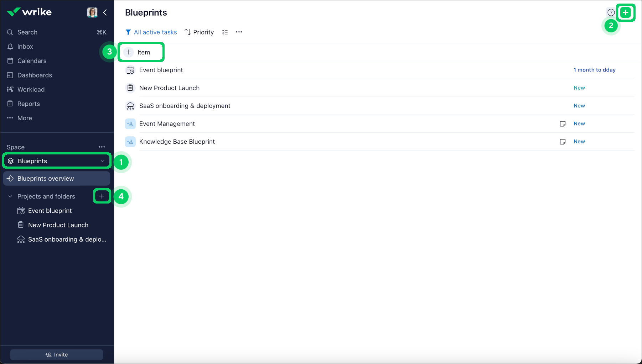Open the help question mark icon

click(x=611, y=12)
